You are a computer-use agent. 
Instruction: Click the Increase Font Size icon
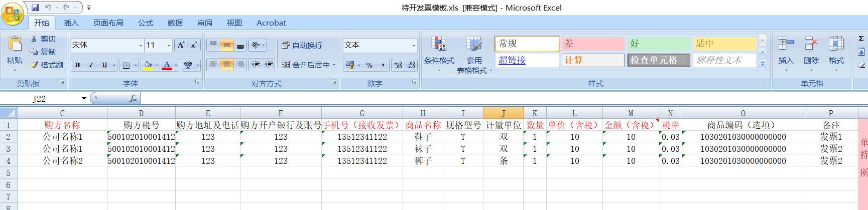(181, 45)
